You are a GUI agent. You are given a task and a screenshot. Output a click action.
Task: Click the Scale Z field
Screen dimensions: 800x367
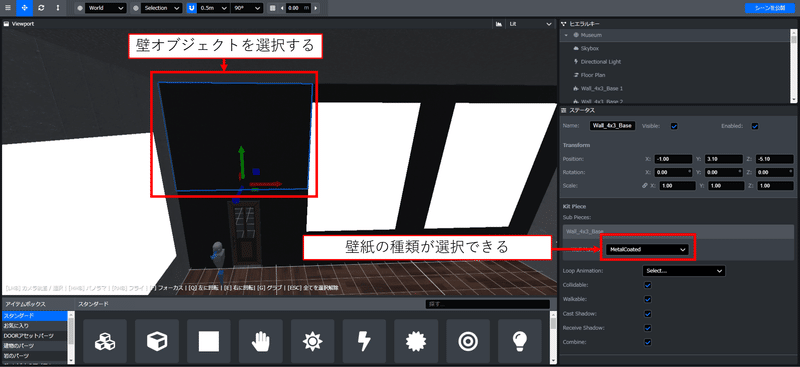point(777,186)
